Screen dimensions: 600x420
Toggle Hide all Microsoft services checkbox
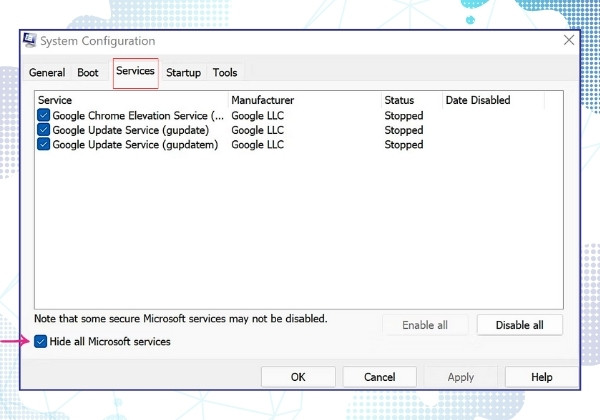click(x=40, y=341)
